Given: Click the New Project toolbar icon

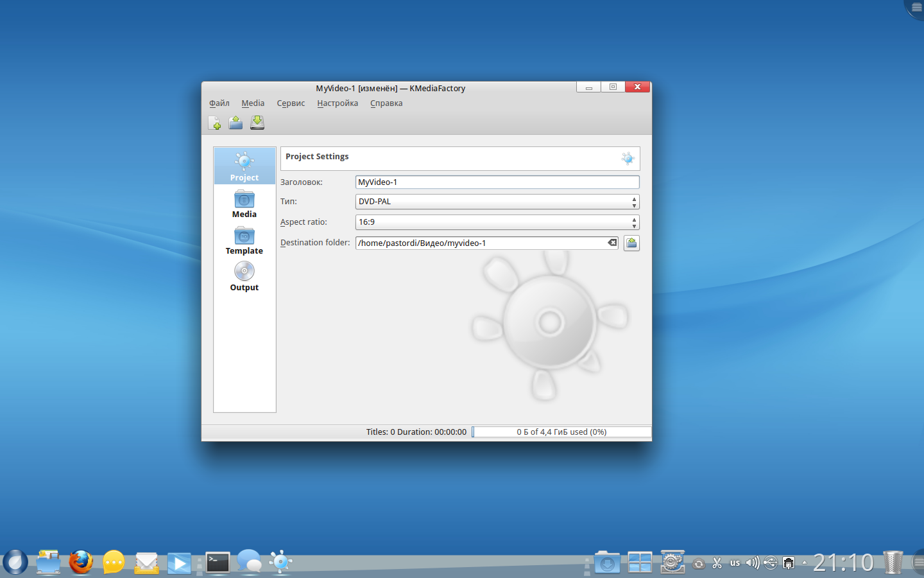Looking at the screenshot, I should pyautogui.click(x=215, y=123).
